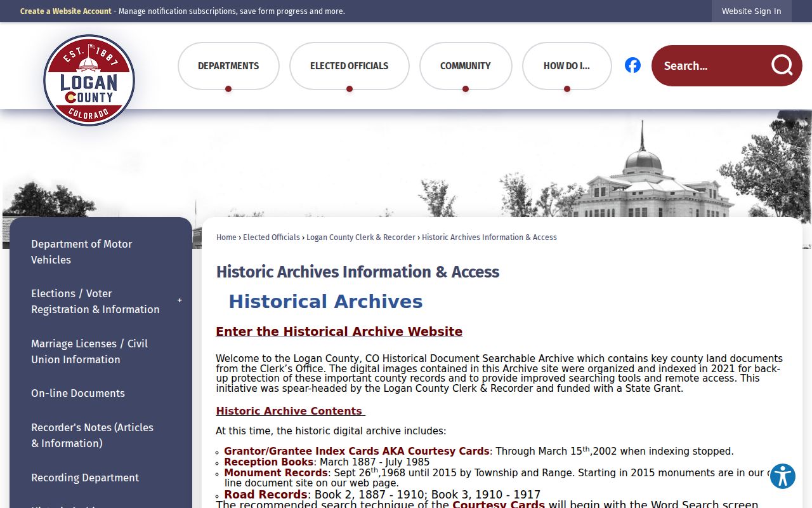Image resolution: width=812 pixels, height=508 pixels.
Task: Open the Elected Officials menu
Action: click(x=349, y=66)
